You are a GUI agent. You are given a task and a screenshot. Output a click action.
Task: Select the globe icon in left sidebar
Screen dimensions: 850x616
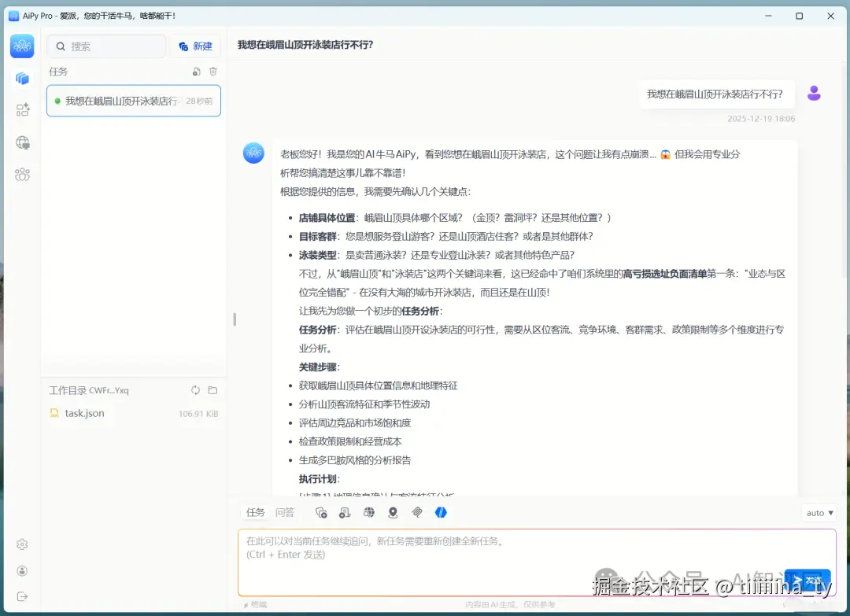(22, 143)
